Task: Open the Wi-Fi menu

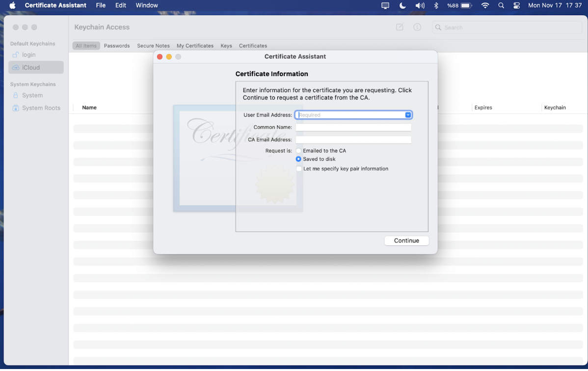Action: pyautogui.click(x=485, y=5)
